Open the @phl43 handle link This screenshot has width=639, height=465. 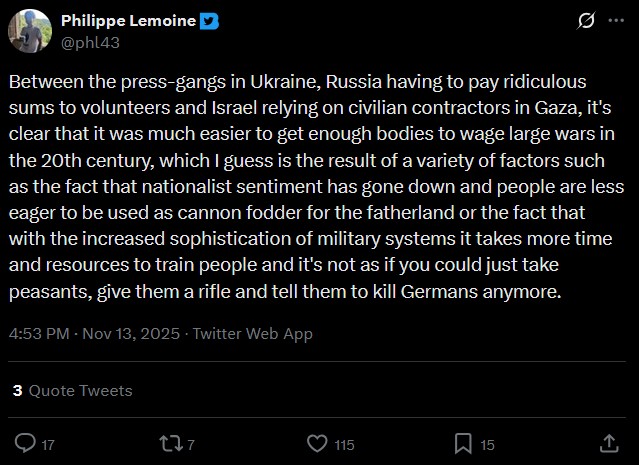pyautogui.click(x=90, y=42)
